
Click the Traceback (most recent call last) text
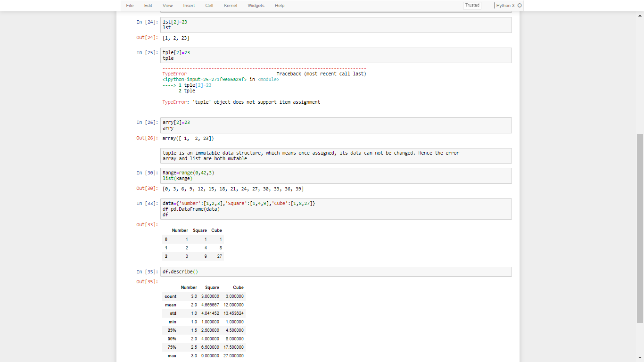[321, 74]
